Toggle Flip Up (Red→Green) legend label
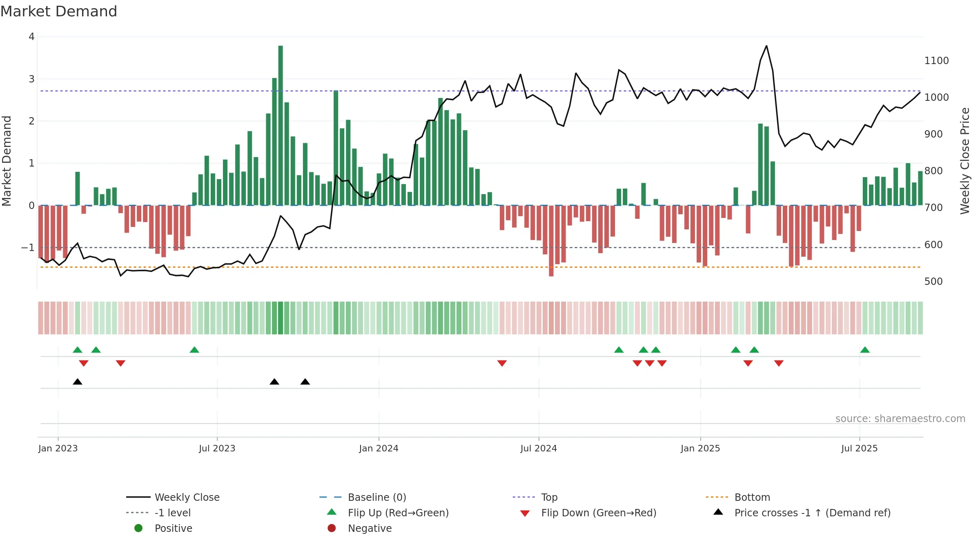 click(398, 513)
